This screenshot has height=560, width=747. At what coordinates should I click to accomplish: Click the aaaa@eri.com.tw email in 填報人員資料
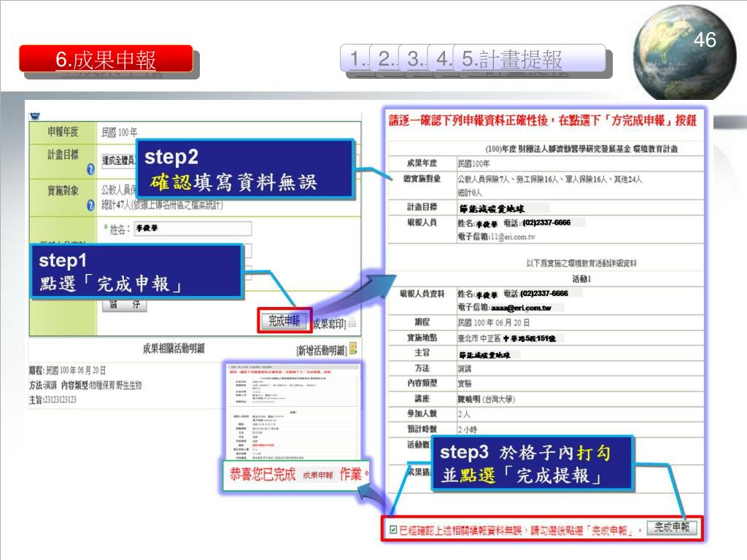(521, 308)
